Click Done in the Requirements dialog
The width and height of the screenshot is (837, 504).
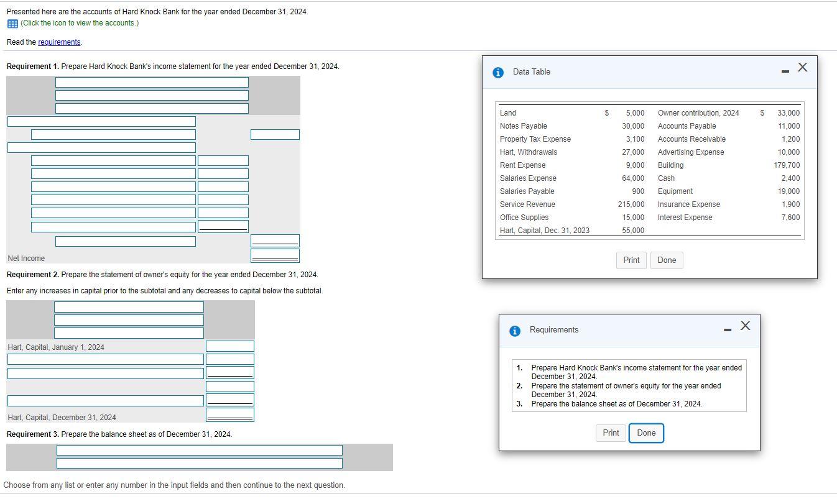[x=646, y=433]
